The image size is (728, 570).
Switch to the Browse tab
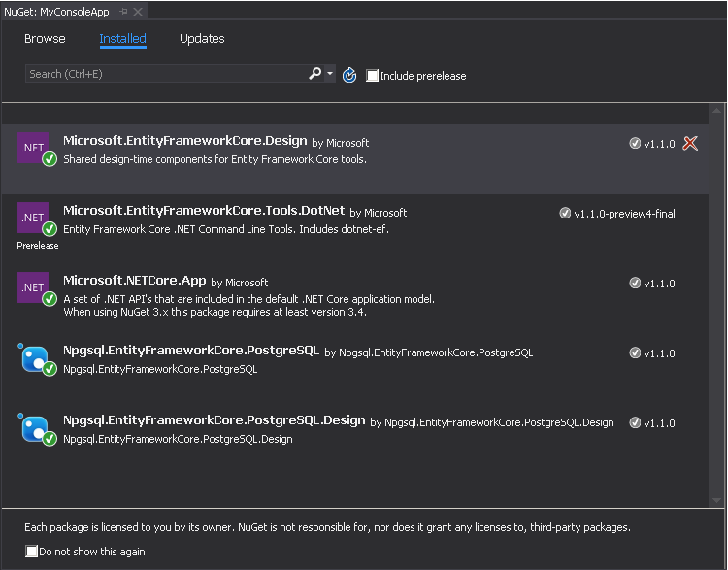point(45,38)
